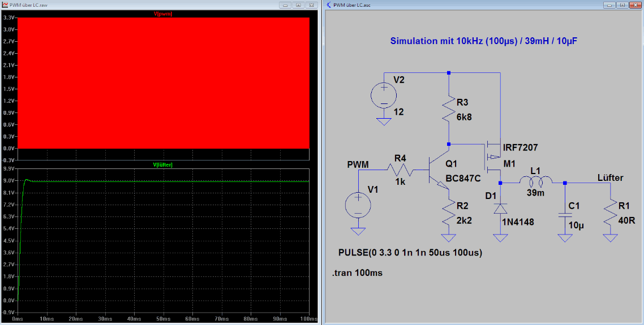Select the Q1 transistor symbol
Screen dimensions: 644x325
tap(438, 170)
